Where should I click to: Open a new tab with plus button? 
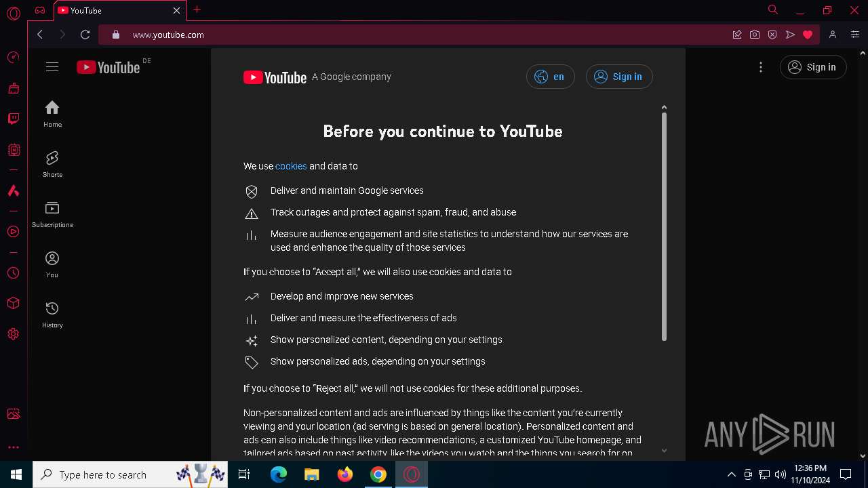(197, 9)
